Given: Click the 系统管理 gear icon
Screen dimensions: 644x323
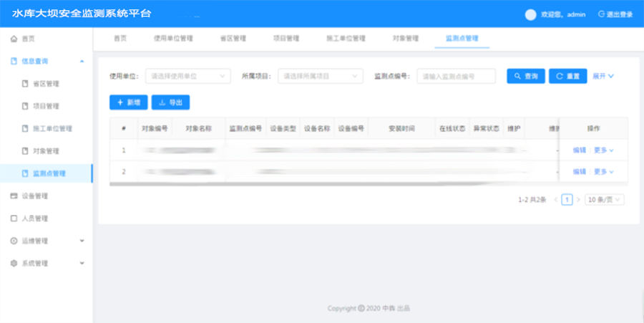Looking at the screenshot, I should (x=14, y=263).
